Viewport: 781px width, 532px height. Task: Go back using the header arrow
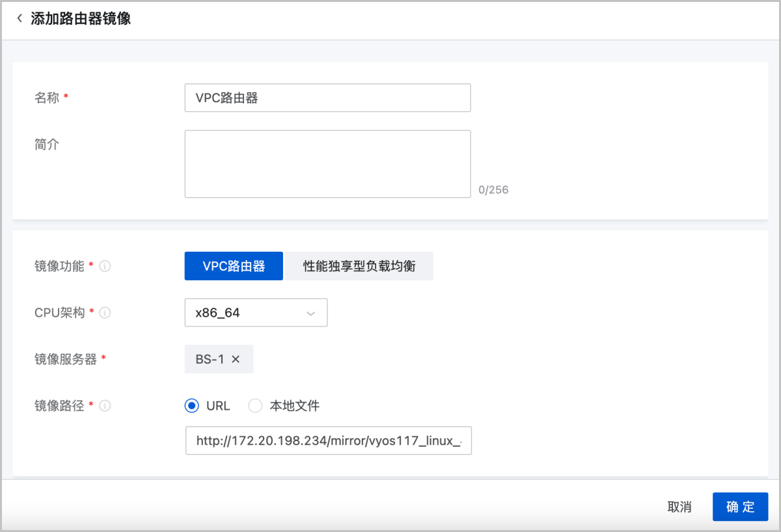pyautogui.click(x=20, y=18)
